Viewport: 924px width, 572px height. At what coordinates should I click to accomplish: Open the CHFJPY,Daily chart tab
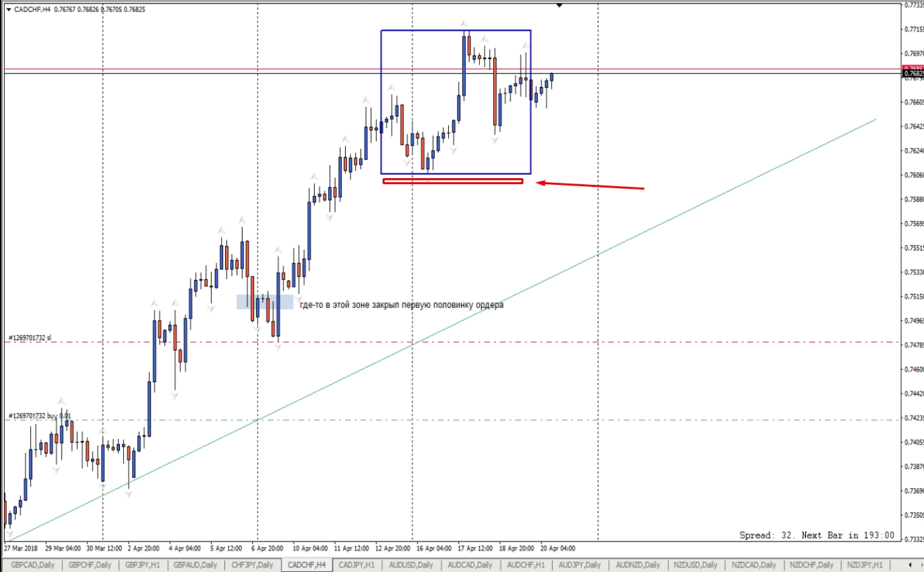tap(253, 565)
